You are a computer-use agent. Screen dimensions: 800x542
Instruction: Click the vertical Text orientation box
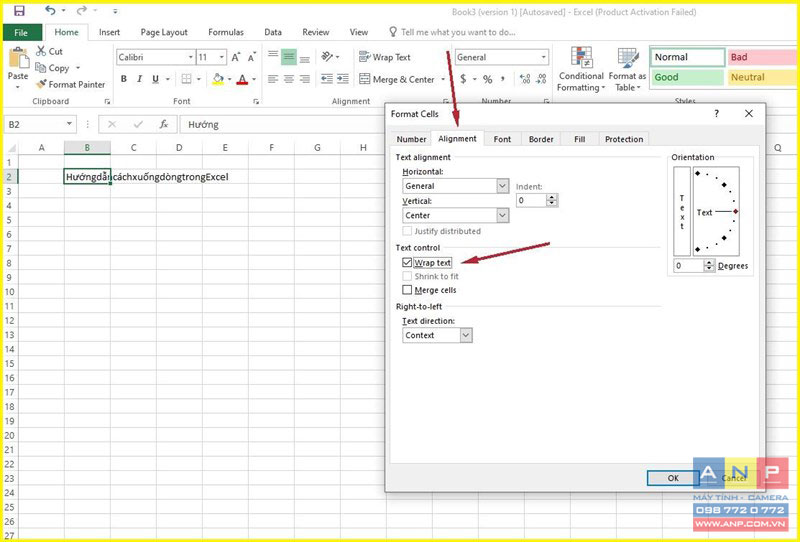[682, 211]
